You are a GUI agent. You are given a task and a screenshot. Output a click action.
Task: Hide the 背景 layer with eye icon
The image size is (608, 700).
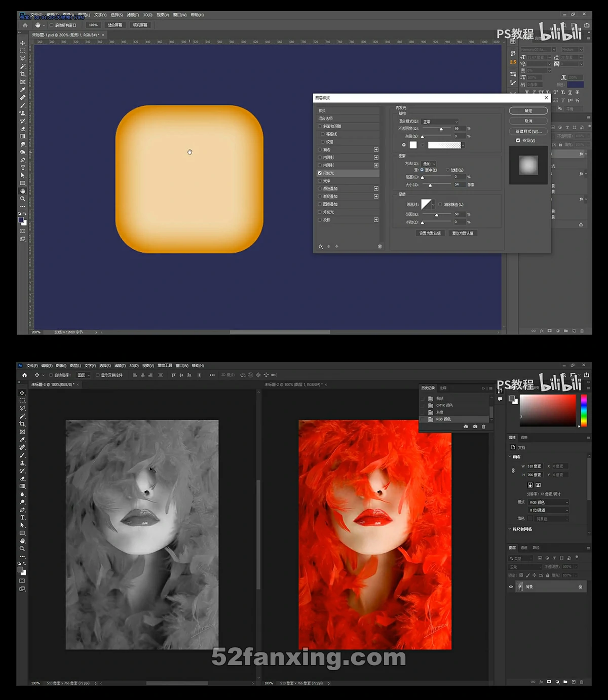511,587
